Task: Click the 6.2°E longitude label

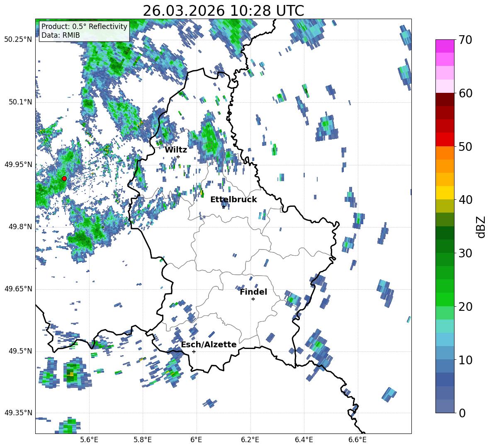Action: 250,440
